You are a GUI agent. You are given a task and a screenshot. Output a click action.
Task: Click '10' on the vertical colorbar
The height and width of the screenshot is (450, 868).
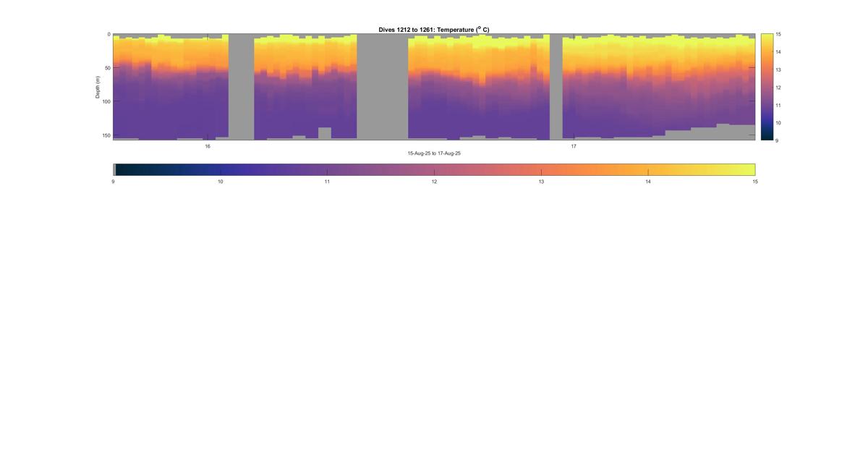[x=779, y=122]
